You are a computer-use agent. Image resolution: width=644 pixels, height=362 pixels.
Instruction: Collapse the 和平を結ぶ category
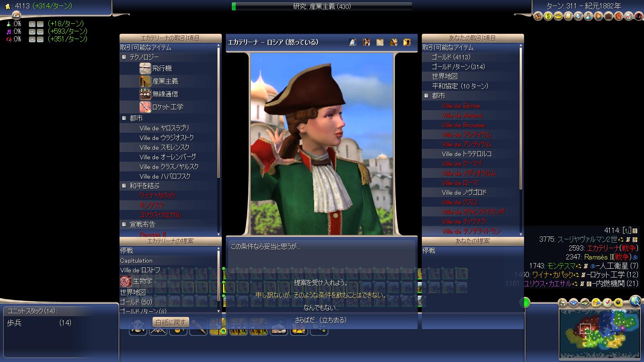coord(124,186)
